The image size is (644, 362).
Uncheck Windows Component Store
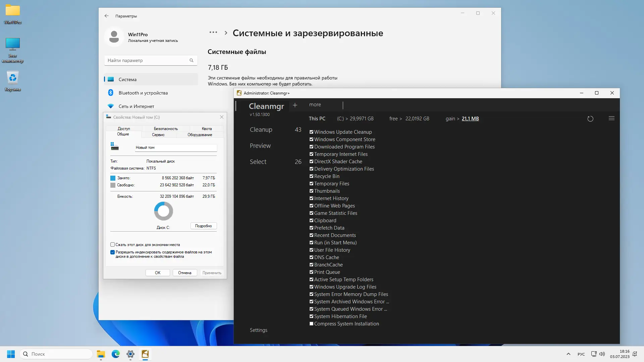tap(311, 139)
